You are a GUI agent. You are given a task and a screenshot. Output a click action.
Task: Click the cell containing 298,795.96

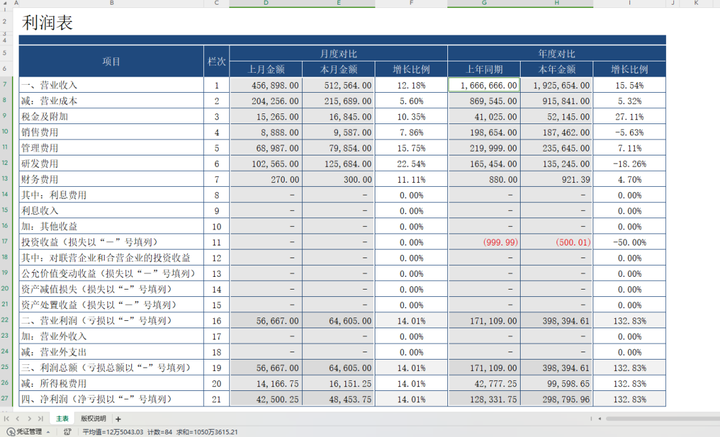tap(557, 399)
